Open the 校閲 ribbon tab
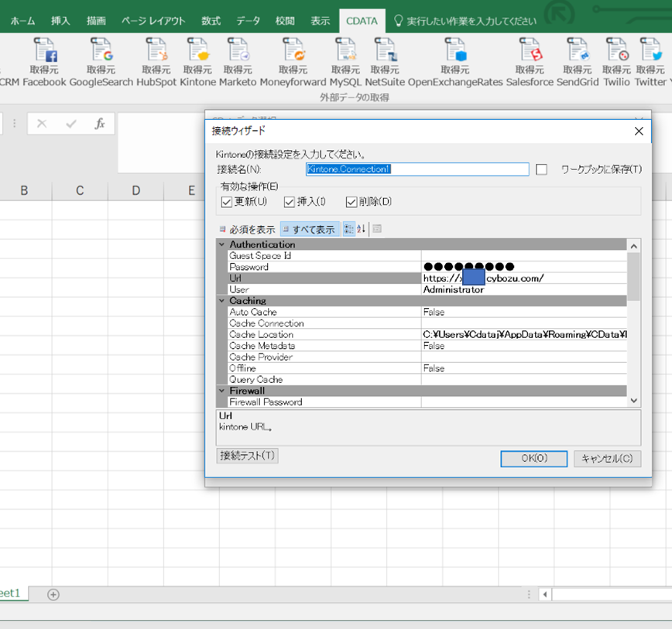 pos(284,22)
